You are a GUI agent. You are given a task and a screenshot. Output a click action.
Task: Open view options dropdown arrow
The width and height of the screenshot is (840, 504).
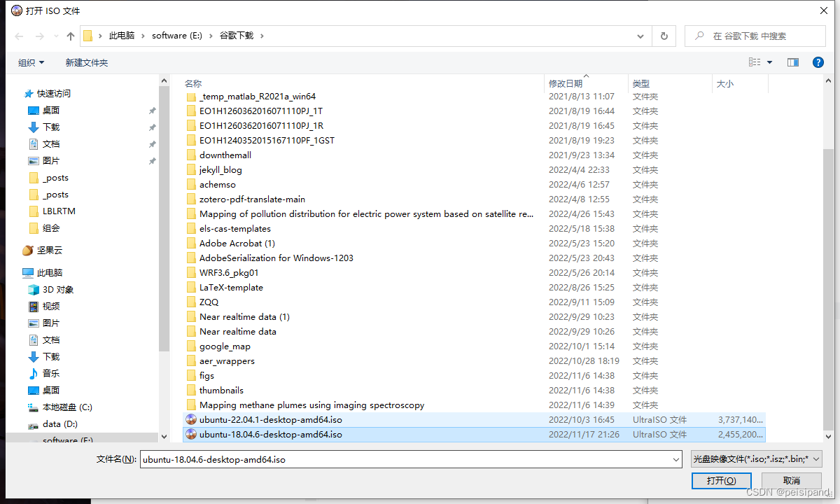click(x=770, y=62)
